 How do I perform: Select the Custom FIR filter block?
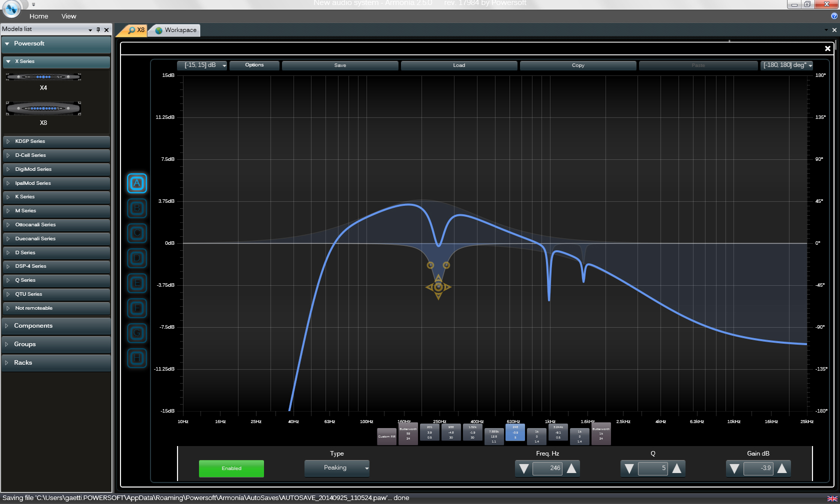(386, 436)
